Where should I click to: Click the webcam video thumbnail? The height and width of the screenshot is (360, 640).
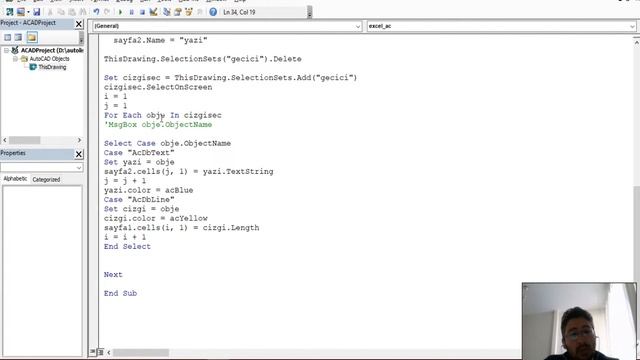pos(579,321)
